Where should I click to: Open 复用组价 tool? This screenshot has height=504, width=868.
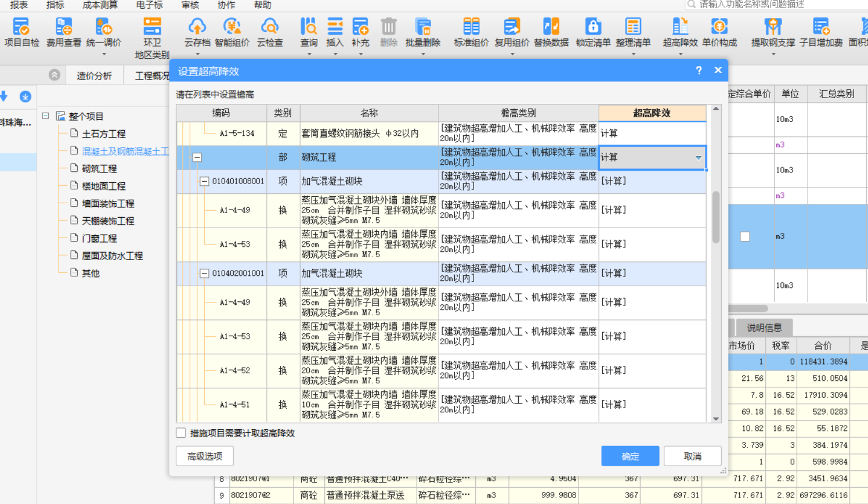512,32
